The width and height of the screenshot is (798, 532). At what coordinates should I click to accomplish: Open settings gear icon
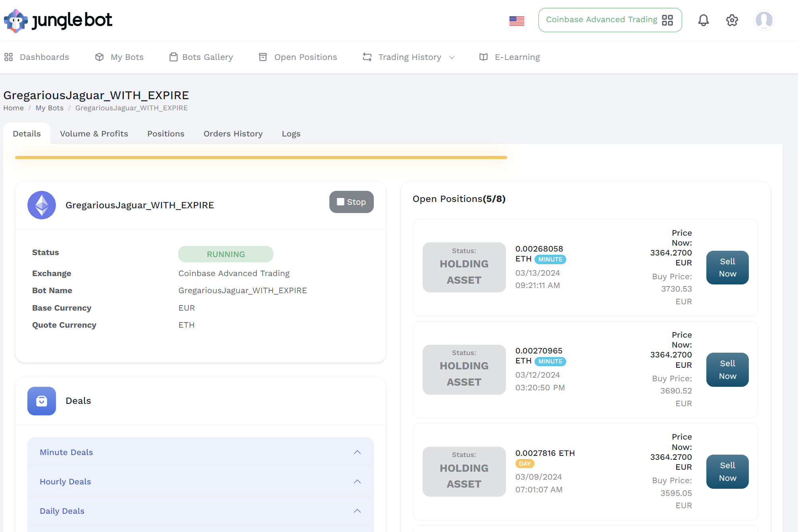(732, 20)
